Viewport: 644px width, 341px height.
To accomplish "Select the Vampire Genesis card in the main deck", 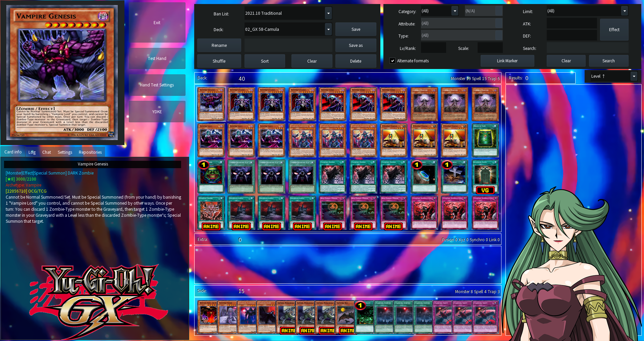I will point(211,104).
